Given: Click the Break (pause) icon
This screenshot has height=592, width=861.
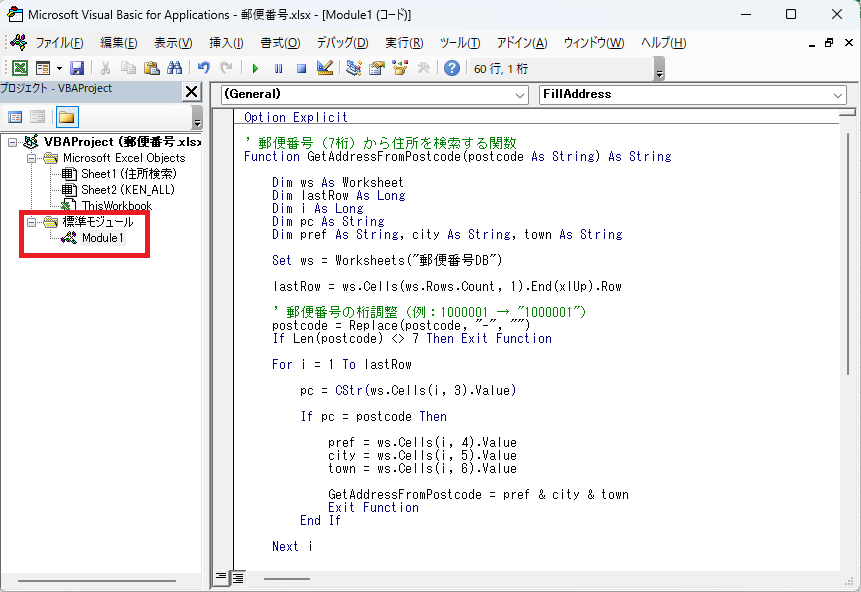Looking at the screenshot, I should (278, 68).
